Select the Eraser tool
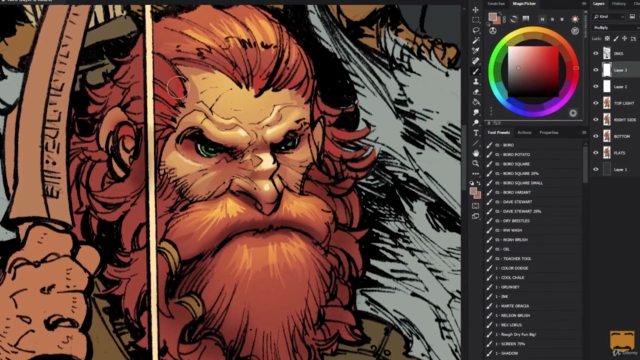The image size is (640, 360). (x=476, y=92)
